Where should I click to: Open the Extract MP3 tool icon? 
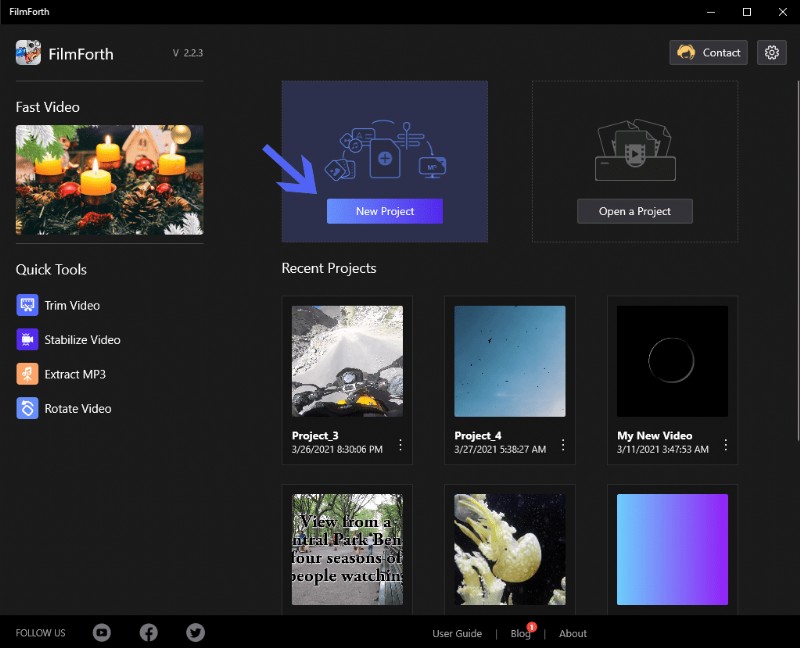click(x=27, y=374)
